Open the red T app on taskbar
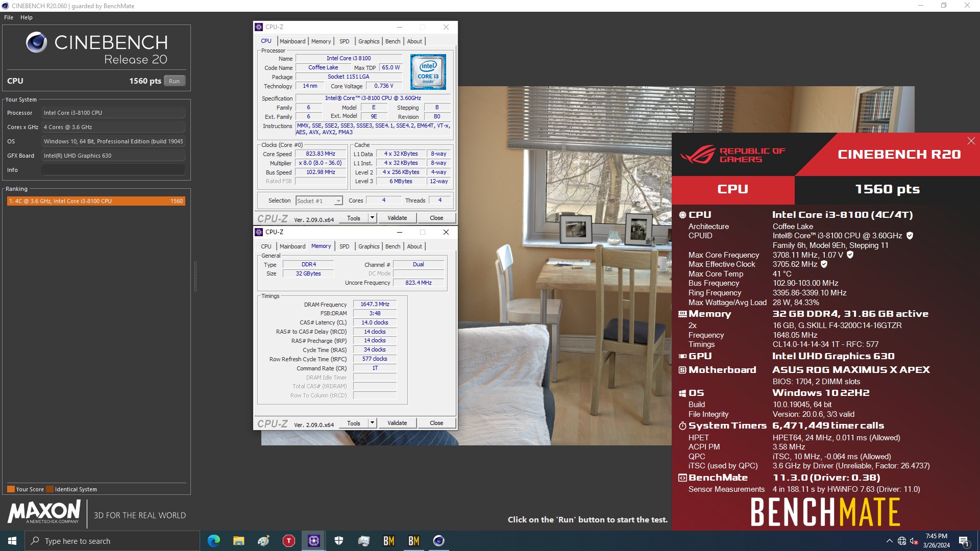 click(x=288, y=541)
